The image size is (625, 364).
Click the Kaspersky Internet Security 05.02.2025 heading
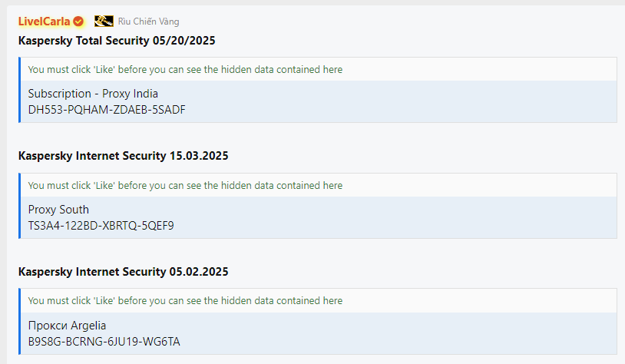tap(123, 272)
